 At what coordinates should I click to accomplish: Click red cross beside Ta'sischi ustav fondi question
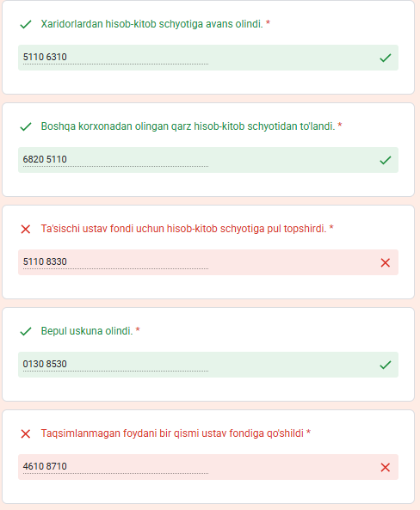coord(26,229)
